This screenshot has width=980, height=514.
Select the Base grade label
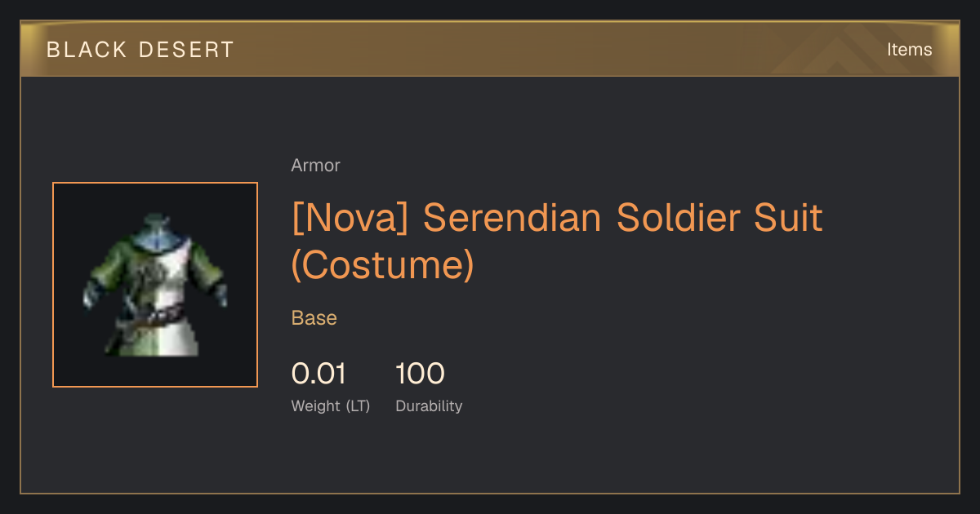tap(314, 318)
